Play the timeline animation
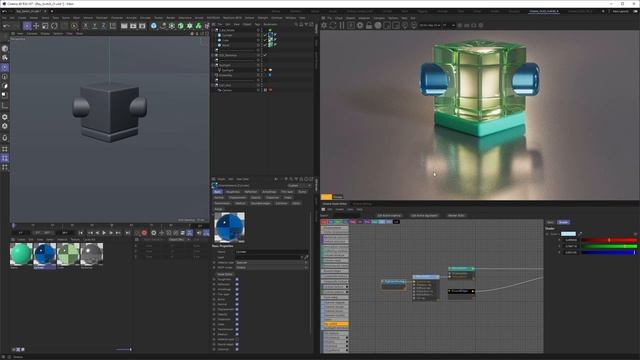This screenshot has width=640, height=360. click(104, 233)
